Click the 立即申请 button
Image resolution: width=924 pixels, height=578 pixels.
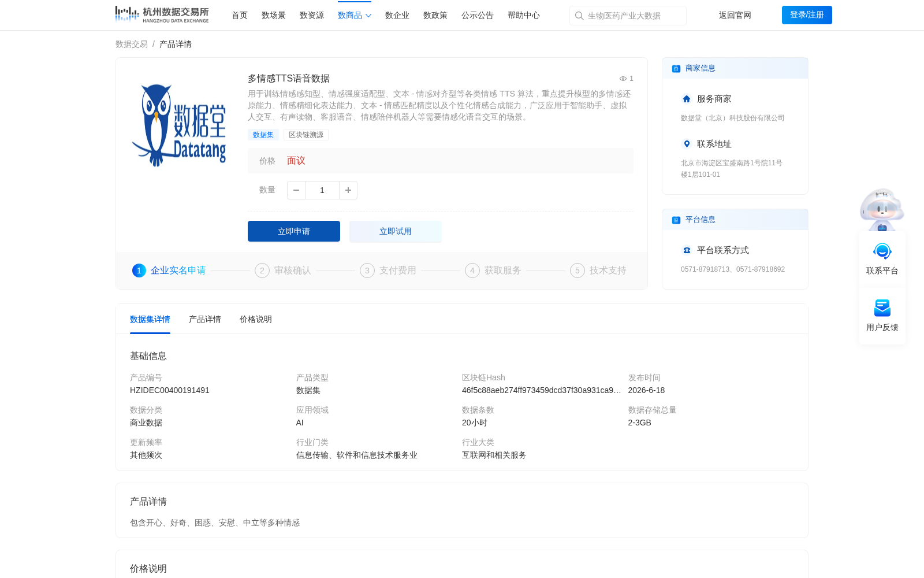(x=294, y=231)
